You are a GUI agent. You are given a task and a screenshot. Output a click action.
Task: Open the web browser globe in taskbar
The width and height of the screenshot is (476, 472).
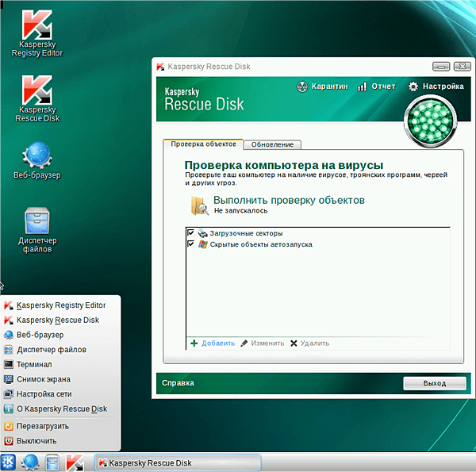point(31,462)
